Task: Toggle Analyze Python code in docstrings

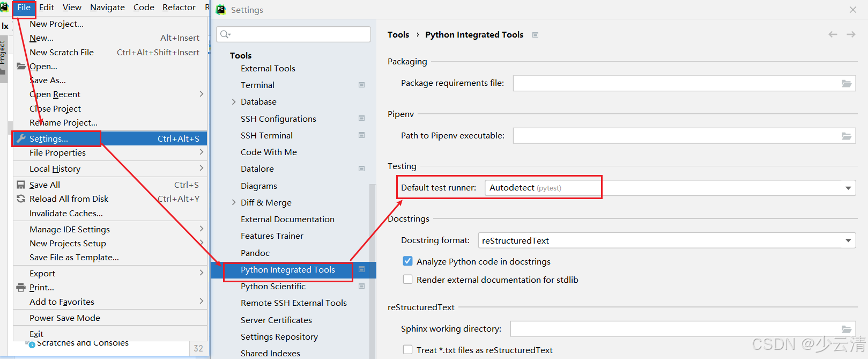Action: 407,261
